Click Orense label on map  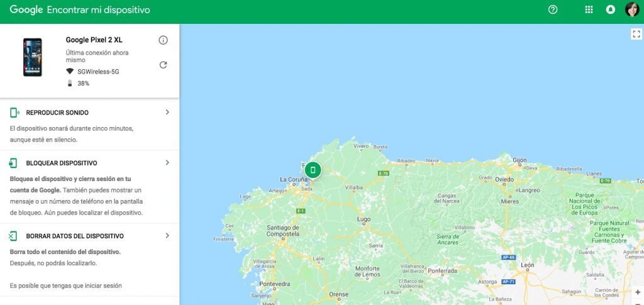(338, 294)
